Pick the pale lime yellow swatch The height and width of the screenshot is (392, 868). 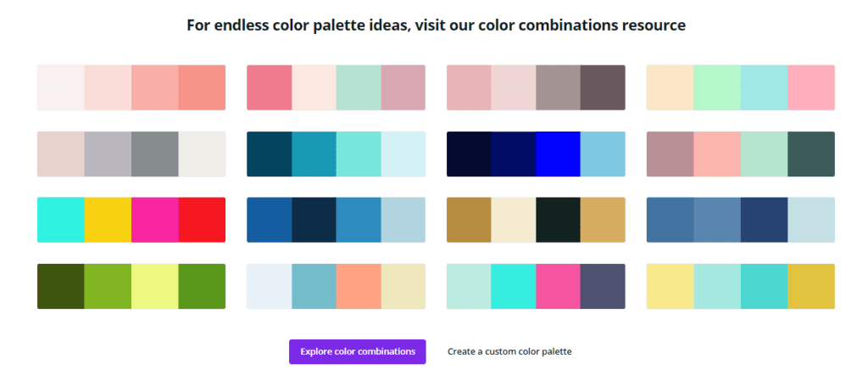pyautogui.click(x=155, y=286)
